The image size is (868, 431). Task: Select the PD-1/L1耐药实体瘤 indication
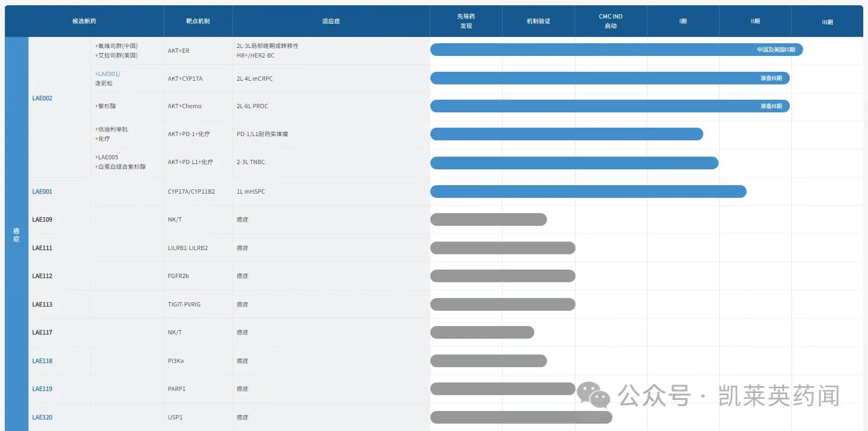pyautogui.click(x=262, y=134)
